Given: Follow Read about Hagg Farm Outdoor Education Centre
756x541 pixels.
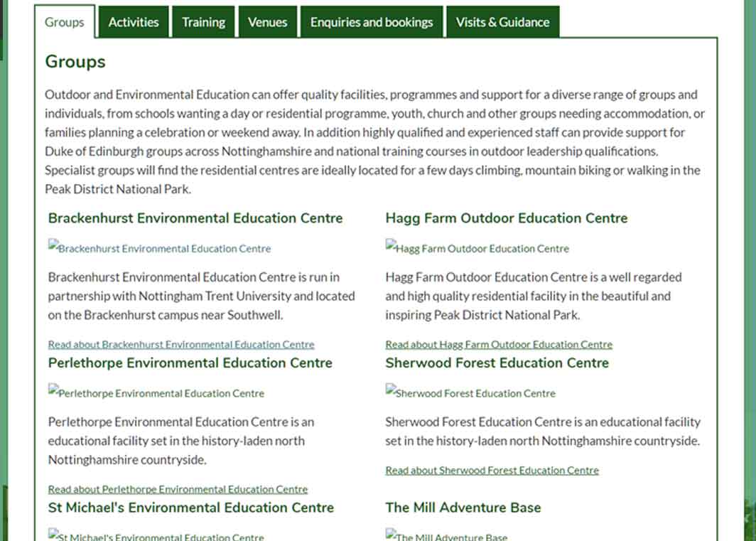Looking at the screenshot, I should [x=499, y=345].
